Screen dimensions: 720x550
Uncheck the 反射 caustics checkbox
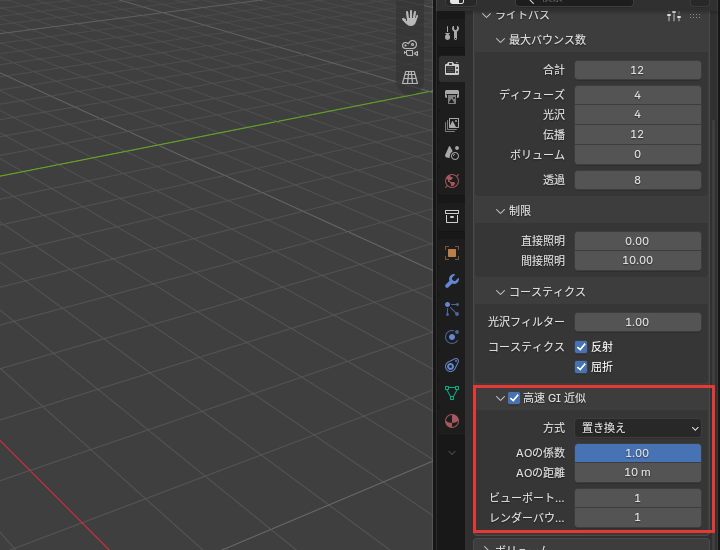[x=581, y=347]
